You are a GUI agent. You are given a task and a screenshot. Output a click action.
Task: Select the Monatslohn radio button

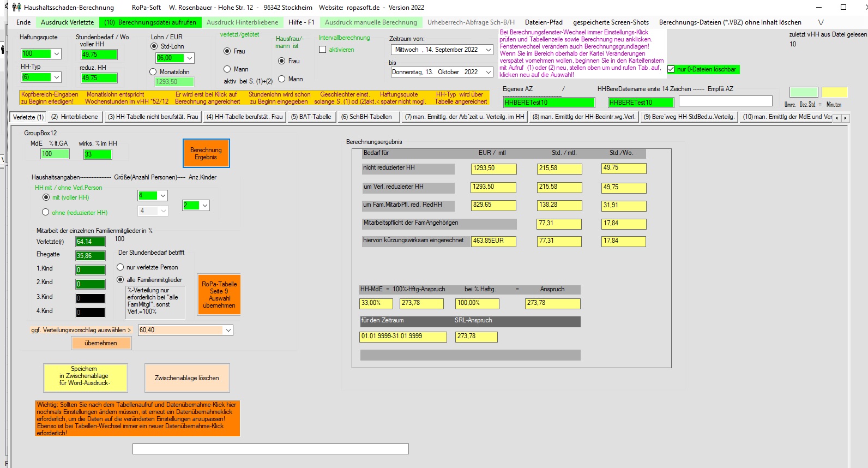pyautogui.click(x=153, y=72)
